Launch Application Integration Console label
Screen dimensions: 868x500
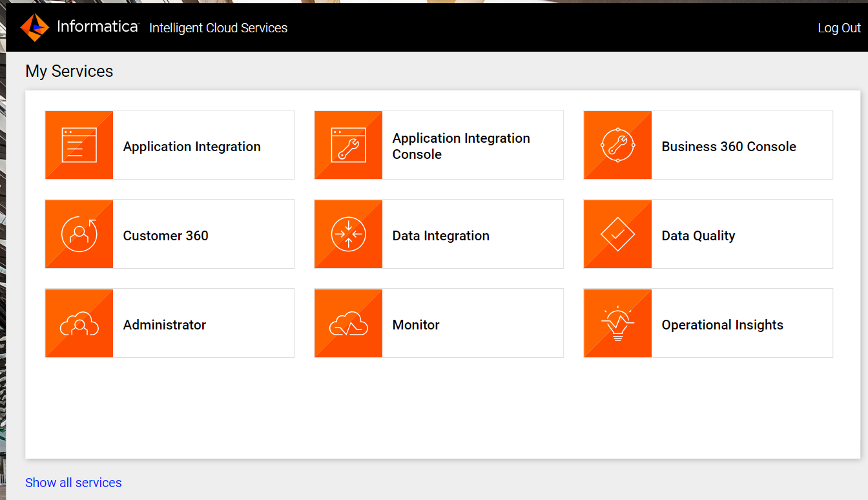(x=461, y=146)
